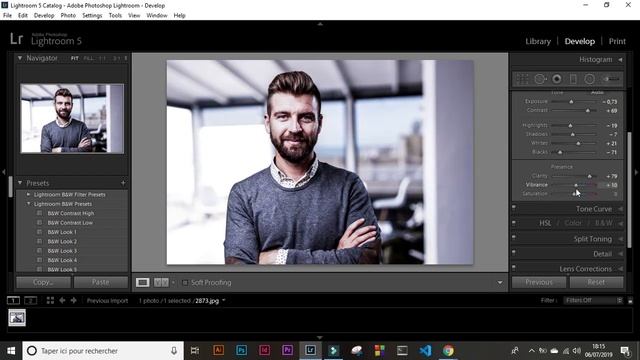Select the filmstrip photo thumbnail
Screen dimensions: 640x360
pyautogui.click(x=17, y=318)
